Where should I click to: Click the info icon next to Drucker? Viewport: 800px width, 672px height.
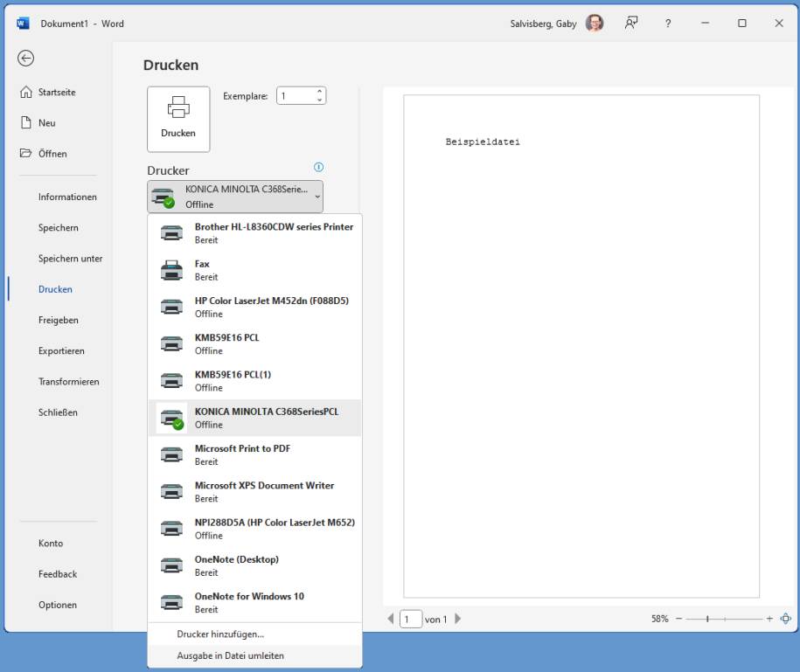click(x=318, y=167)
